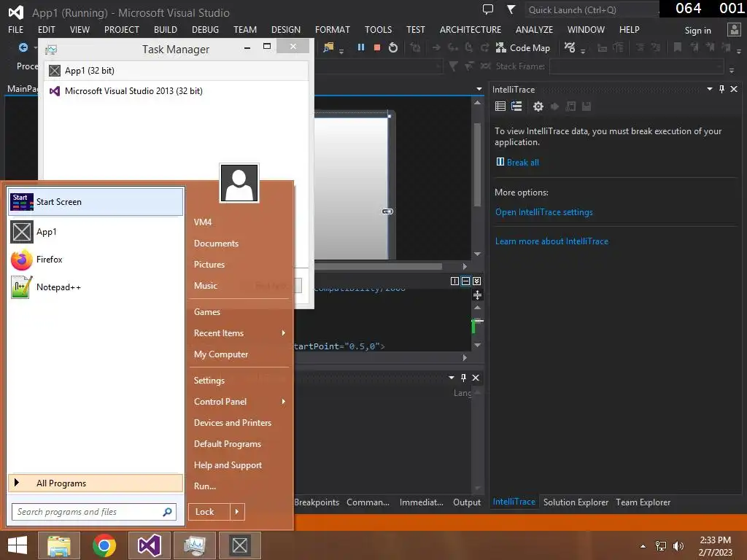Open Devices and Printers from Start menu
This screenshot has width=747, height=560.
point(233,422)
